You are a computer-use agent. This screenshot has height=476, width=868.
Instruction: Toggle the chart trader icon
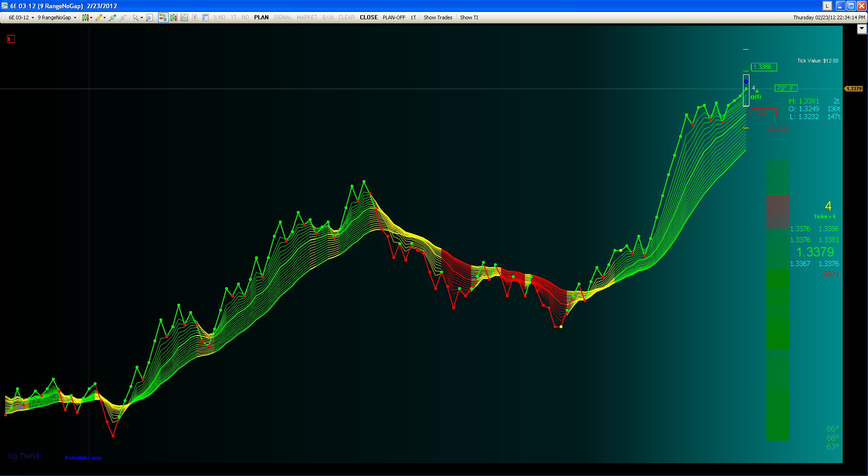pos(163,17)
